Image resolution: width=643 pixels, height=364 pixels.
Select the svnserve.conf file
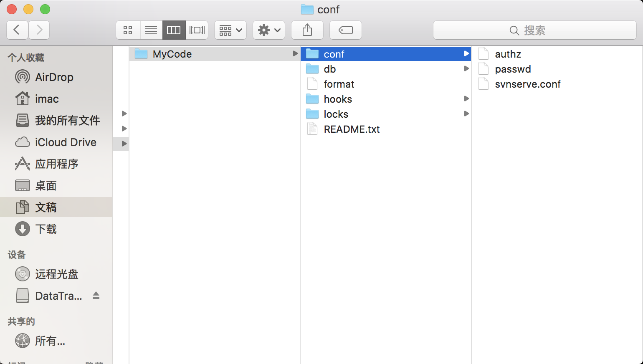(557, 84)
